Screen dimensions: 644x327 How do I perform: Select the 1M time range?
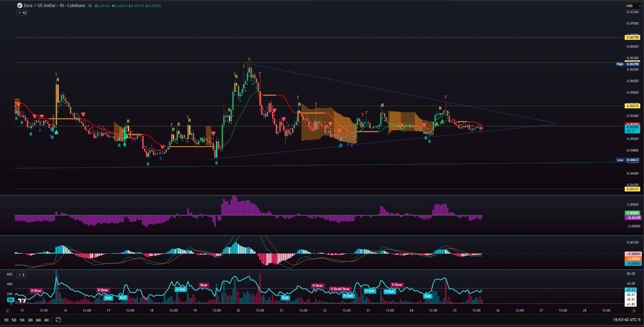pyautogui.click(x=22, y=320)
